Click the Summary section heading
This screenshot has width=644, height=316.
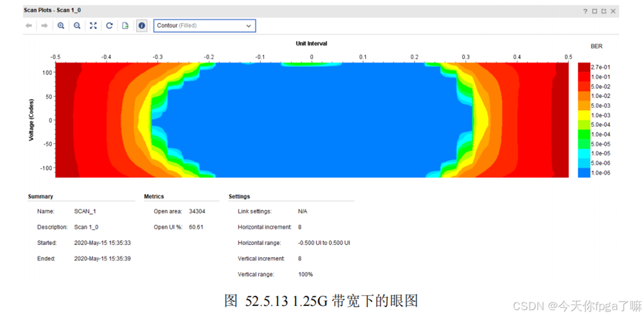[40, 196]
